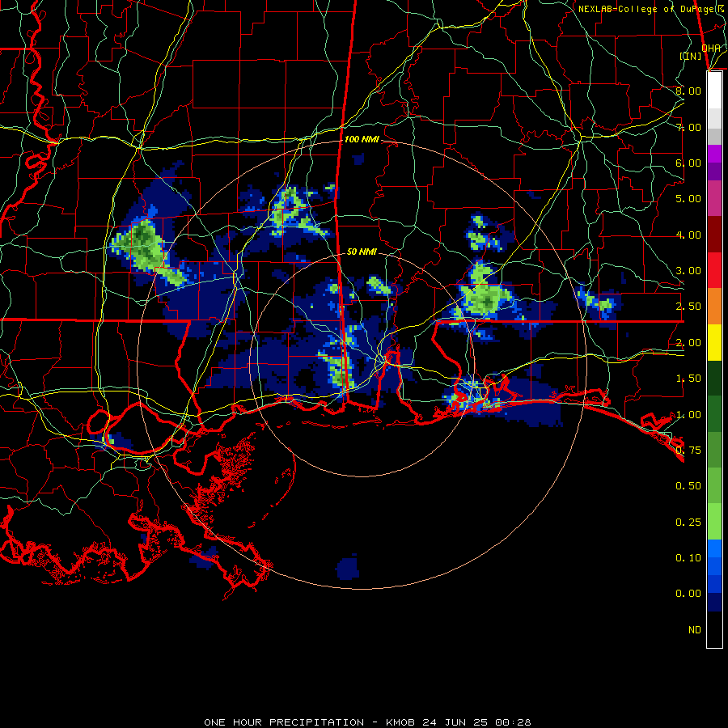Click the 7.00 legend value
The height and width of the screenshot is (728, 728).
tap(688, 127)
